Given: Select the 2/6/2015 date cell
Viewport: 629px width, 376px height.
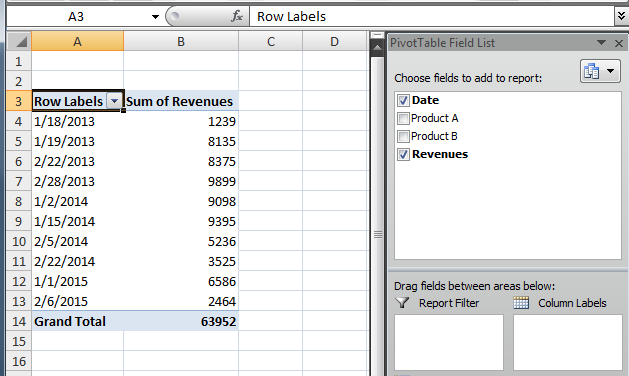Looking at the screenshot, I should [x=77, y=301].
